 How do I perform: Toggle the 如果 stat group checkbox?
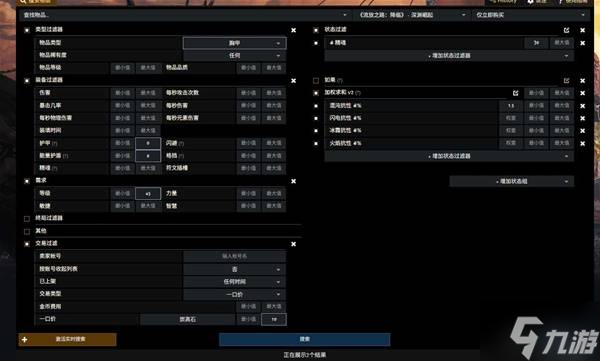[x=316, y=81]
